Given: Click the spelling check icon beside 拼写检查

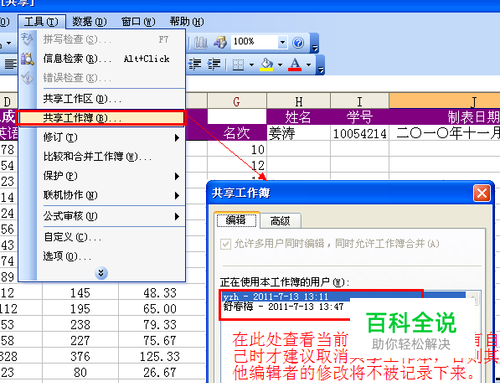Looking at the screenshot, I should (27, 39).
